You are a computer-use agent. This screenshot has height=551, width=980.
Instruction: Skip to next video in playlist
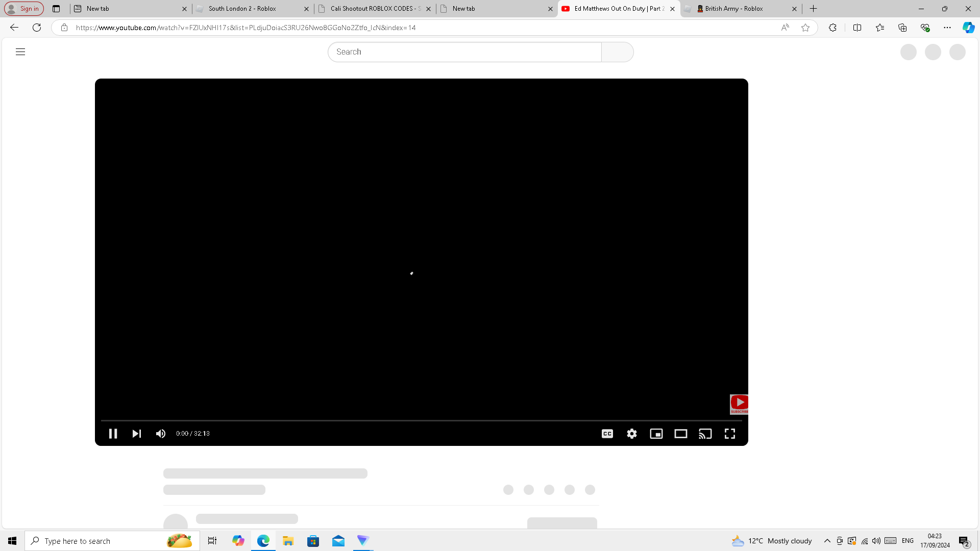coord(136,434)
